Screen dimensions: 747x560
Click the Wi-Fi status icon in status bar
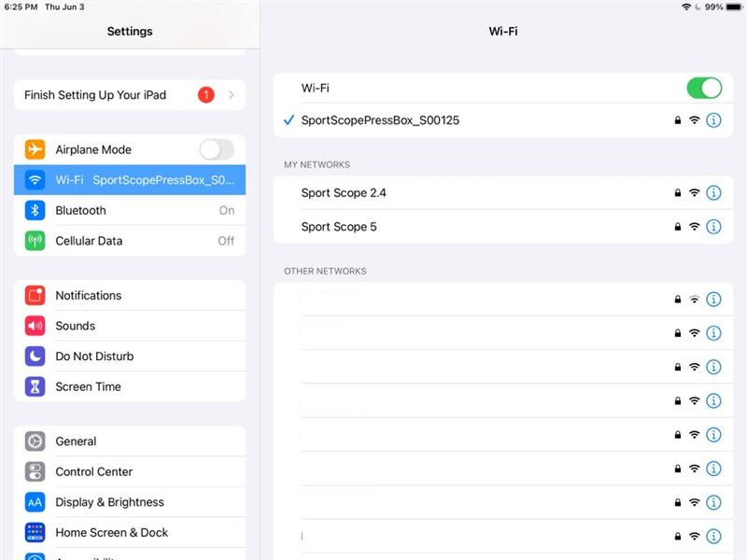pyautogui.click(x=686, y=7)
